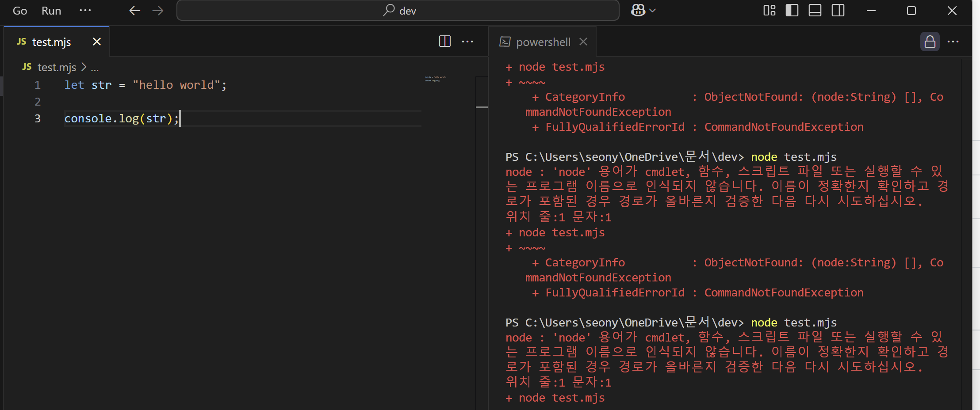The image size is (980, 410).
Task: Click test.mjs in the breadcrumb
Action: pos(57,67)
